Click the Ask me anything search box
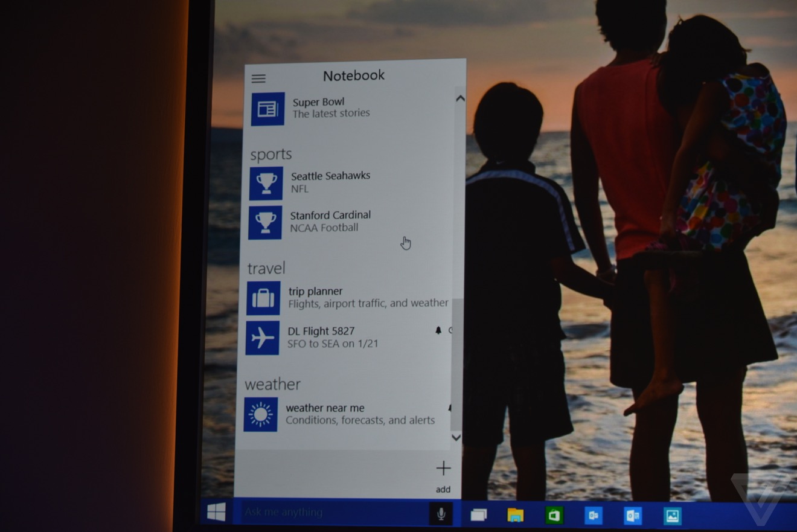This screenshot has height=532, width=797. (x=332, y=513)
